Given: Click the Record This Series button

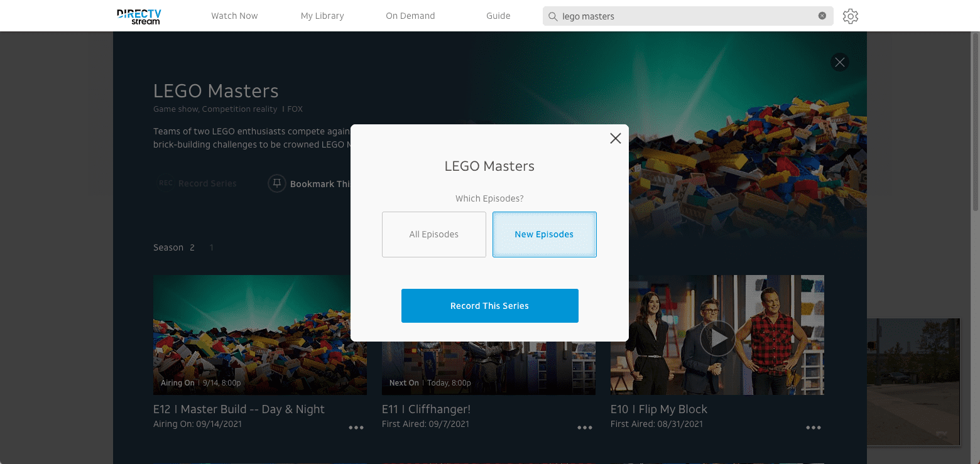Looking at the screenshot, I should tap(490, 306).
